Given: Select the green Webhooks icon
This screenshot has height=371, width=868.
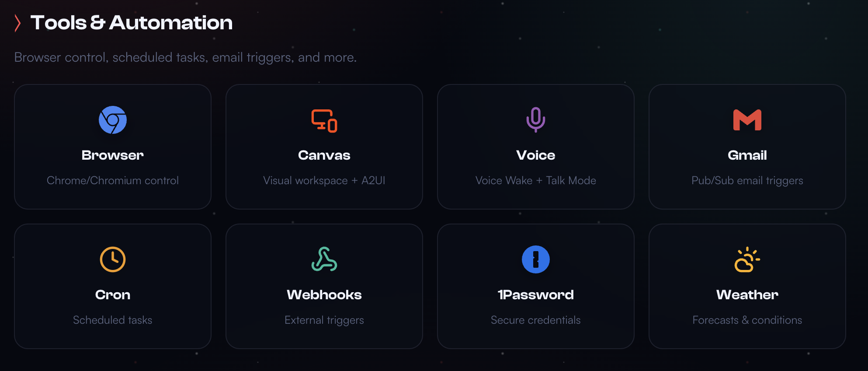Looking at the screenshot, I should (x=324, y=259).
